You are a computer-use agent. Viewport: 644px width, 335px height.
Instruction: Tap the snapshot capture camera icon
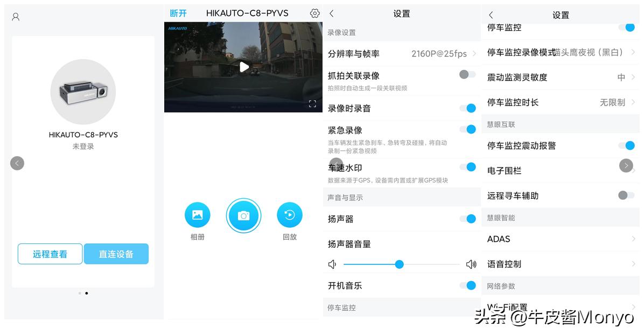[244, 215]
